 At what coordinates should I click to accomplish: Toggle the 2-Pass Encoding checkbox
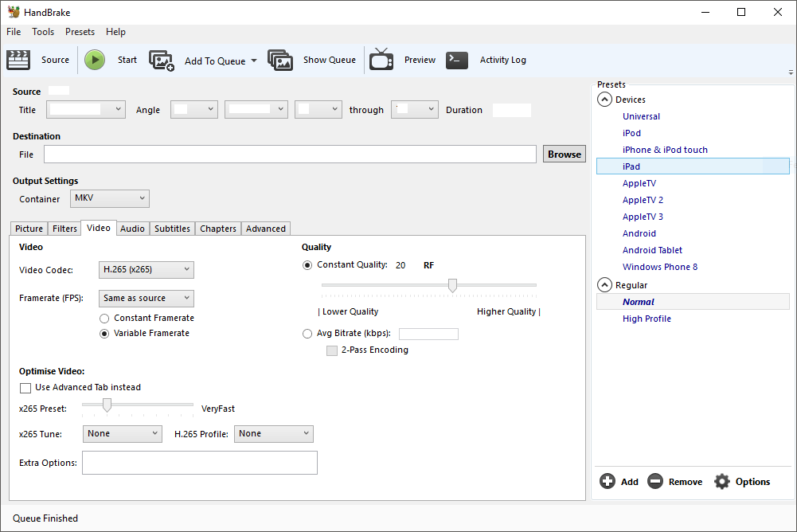tap(332, 350)
